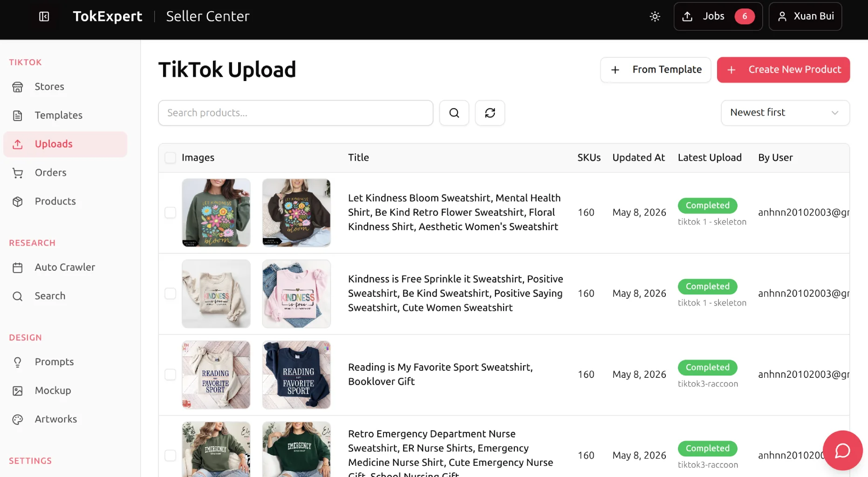Click the Research Search magnifier icon
Image resolution: width=868 pixels, height=477 pixels.
click(x=18, y=296)
